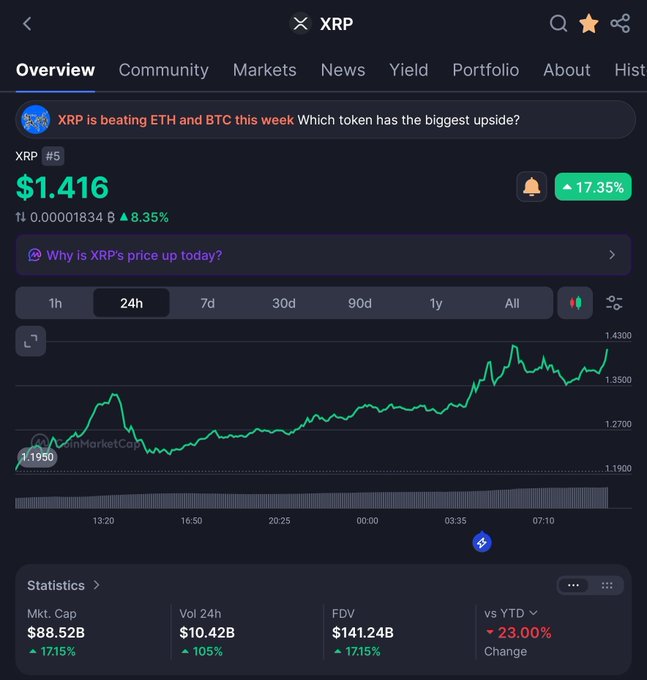This screenshot has width=647, height=680.
Task: Open 'XRP is beating ETH and BTC' post
Action: pyautogui.click(x=176, y=120)
